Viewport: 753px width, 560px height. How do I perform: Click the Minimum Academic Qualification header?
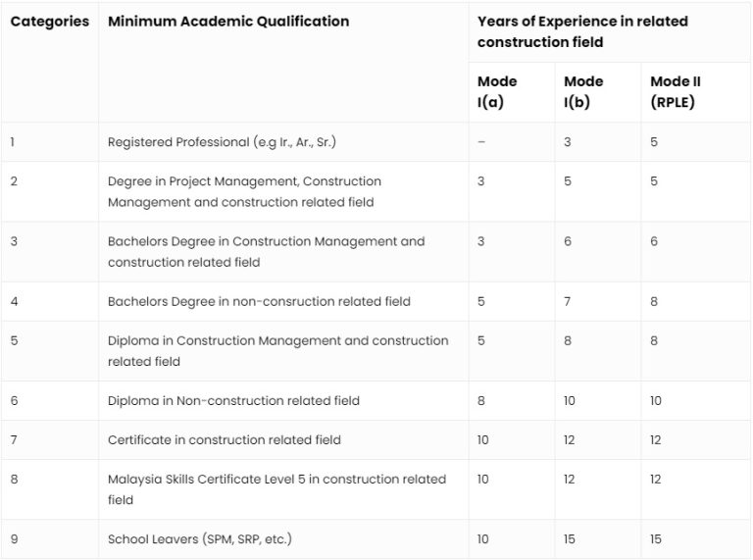click(x=228, y=22)
